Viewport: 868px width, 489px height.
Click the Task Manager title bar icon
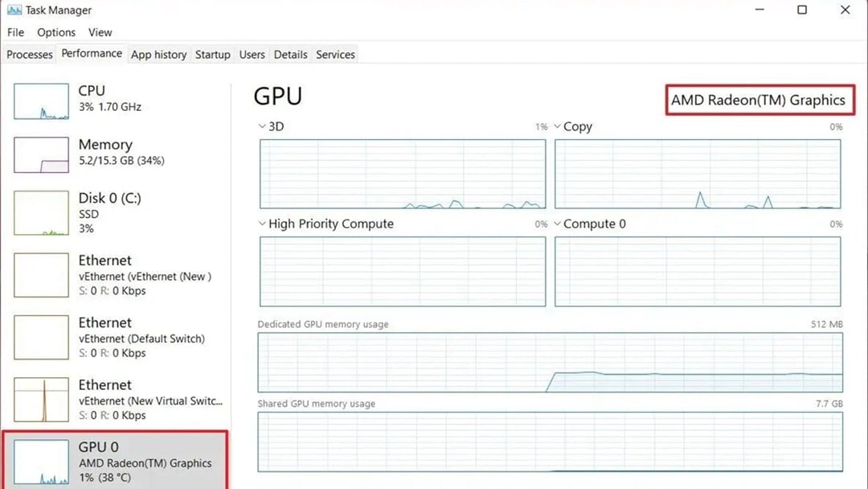tap(14, 10)
